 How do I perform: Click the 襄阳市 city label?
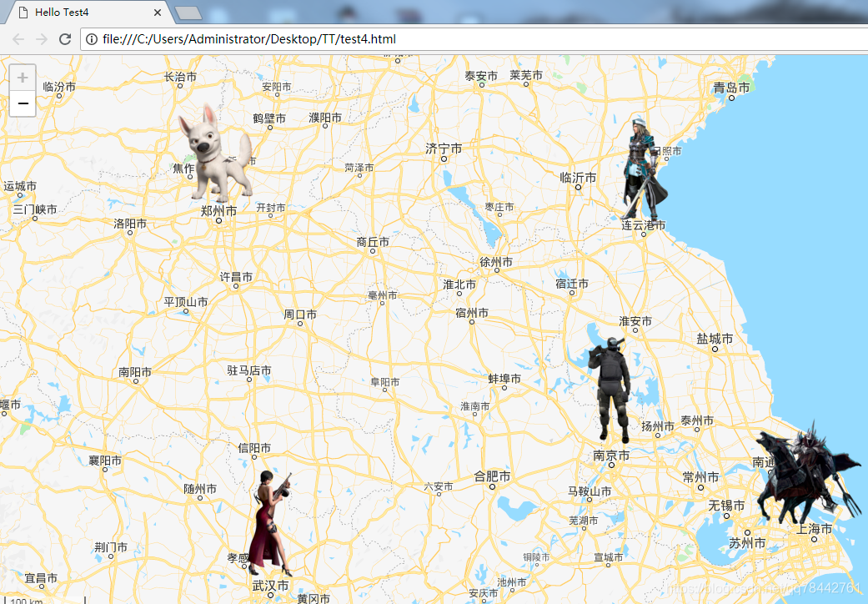105,461
